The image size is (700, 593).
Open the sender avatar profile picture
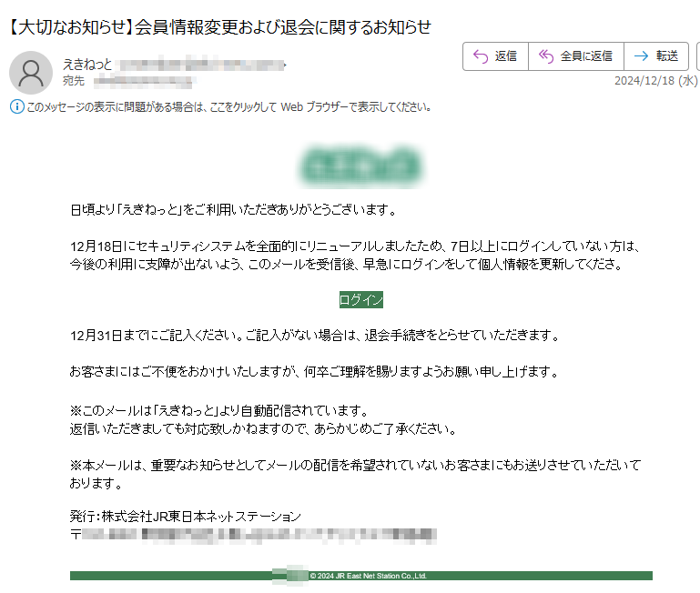point(31,73)
